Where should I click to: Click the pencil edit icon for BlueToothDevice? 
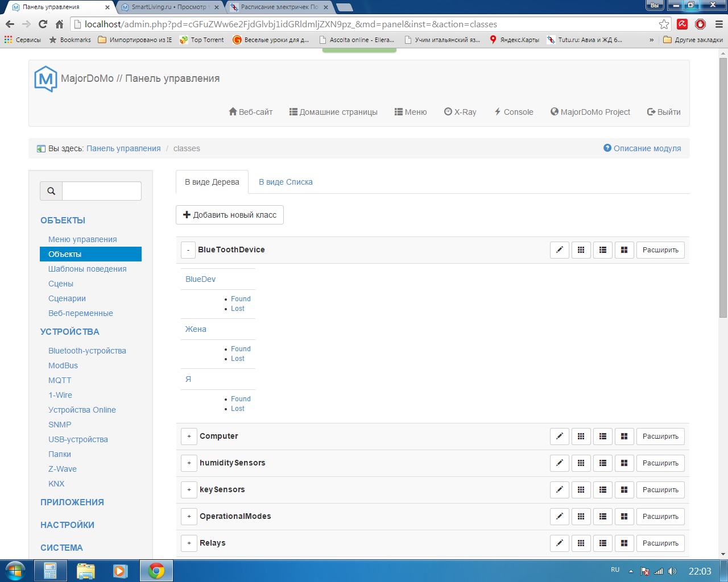pyautogui.click(x=560, y=250)
